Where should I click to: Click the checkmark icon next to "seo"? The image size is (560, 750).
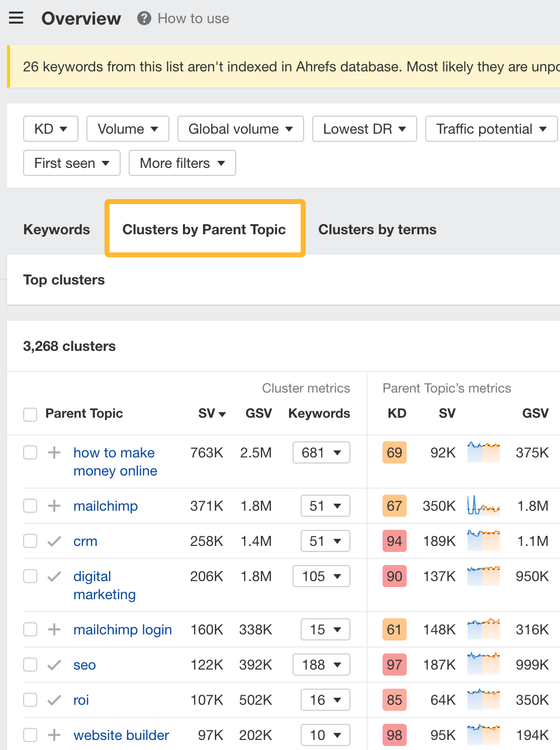(x=53, y=665)
